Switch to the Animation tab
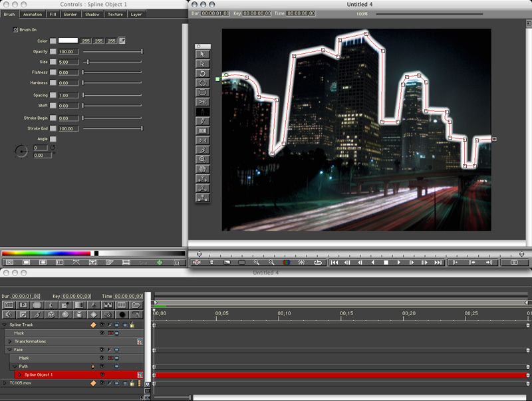This screenshot has width=532, height=401. coord(33,14)
